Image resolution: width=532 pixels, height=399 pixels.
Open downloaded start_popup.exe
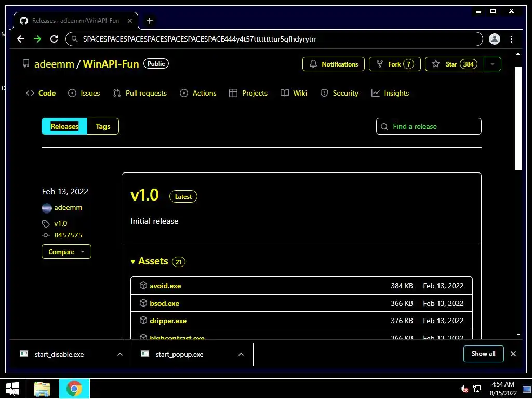(x=179, y=354)
